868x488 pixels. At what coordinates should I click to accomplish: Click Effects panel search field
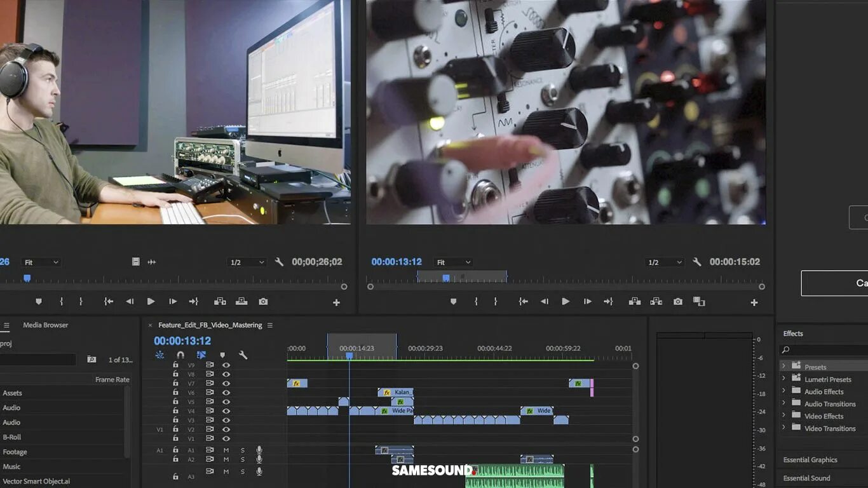pyautogui.click(x=824, y=350)
